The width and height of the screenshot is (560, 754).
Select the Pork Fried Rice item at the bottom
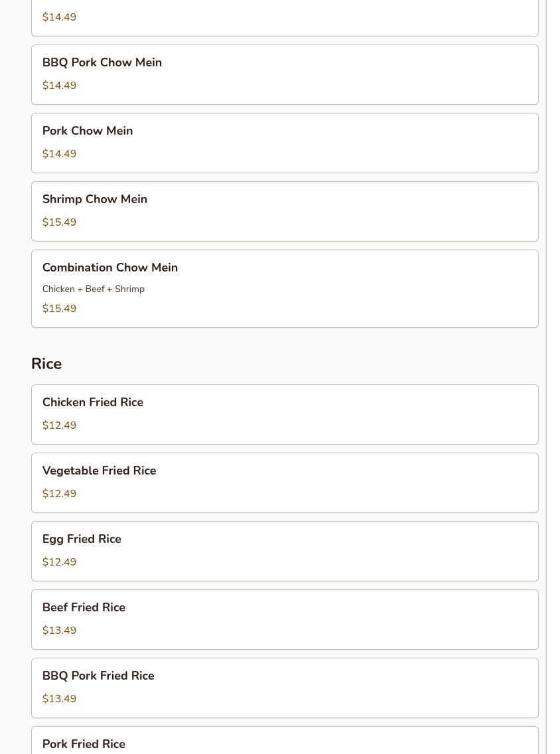[284, 743]
